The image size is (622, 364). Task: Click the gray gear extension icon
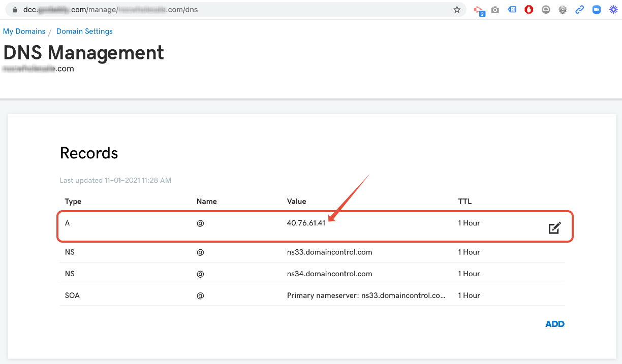(x=563, y=10)
